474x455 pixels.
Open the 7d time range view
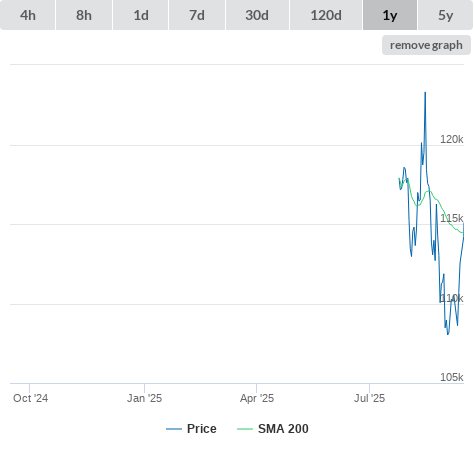click(x=197, y=15)
